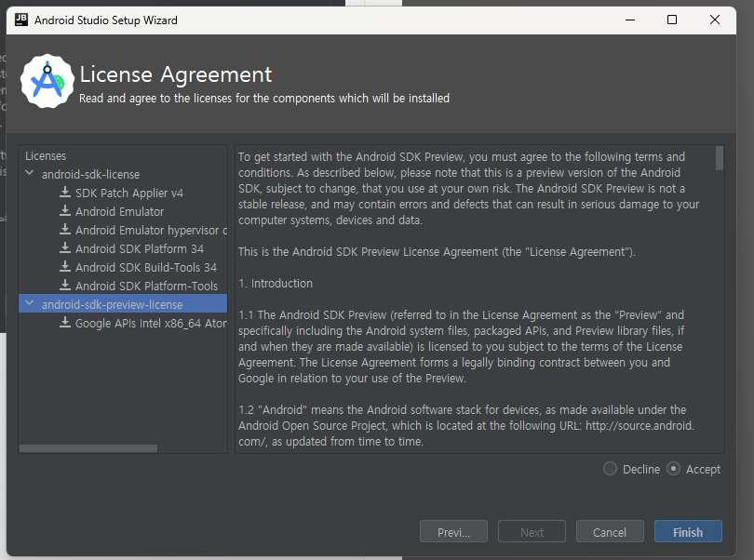The width and height of the screenshot is (754, 560).
Task: Click the disabled Next button
Action: pos(532,532)
